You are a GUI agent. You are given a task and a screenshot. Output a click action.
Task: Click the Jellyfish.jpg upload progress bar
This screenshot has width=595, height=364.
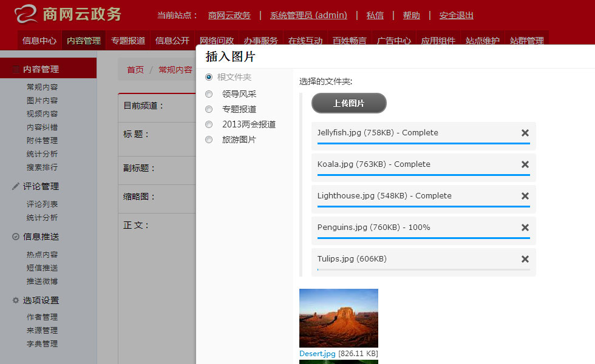[424, 143]
